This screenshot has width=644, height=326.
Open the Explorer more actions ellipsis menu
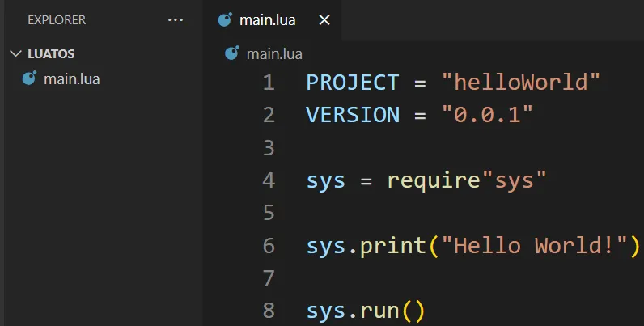[x=176, y=20]
